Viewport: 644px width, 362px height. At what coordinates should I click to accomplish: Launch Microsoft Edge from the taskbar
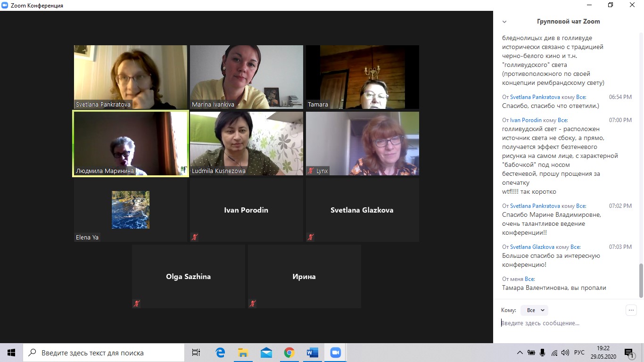[x=220, y=353]
